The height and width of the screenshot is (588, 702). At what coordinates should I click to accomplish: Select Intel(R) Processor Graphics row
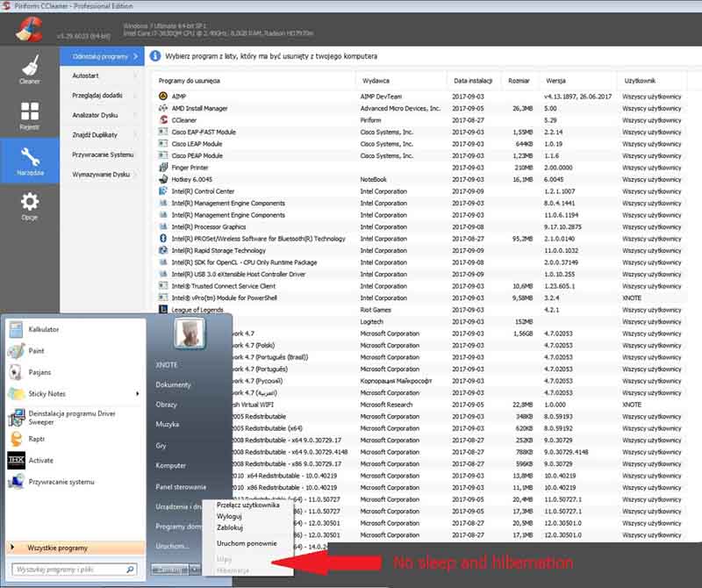[419, 226]
